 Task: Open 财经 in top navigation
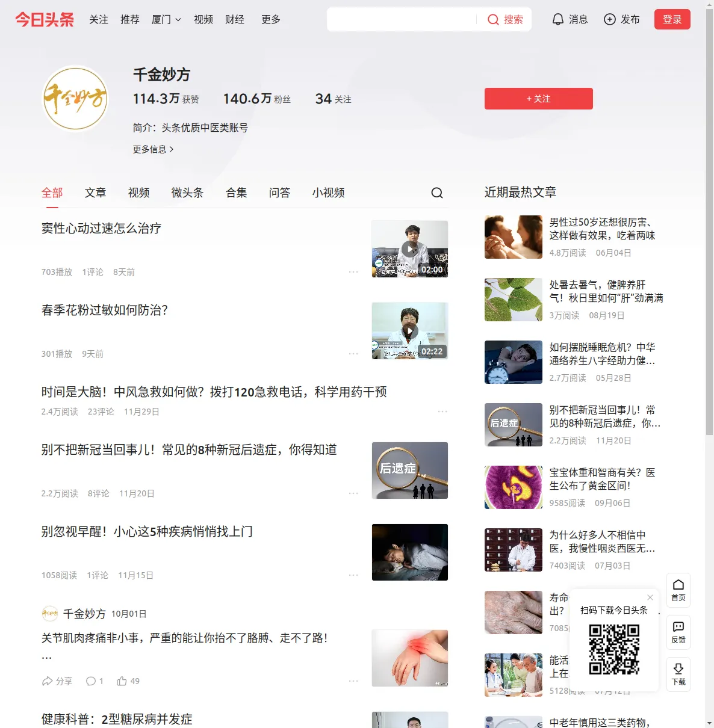pos(235,19)
